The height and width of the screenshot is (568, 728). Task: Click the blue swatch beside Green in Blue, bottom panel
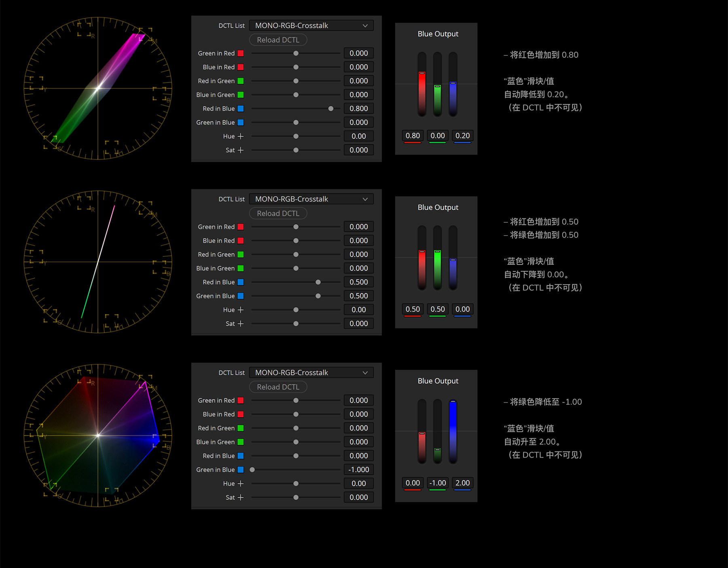pyautogui.click(x=241, y=470)
